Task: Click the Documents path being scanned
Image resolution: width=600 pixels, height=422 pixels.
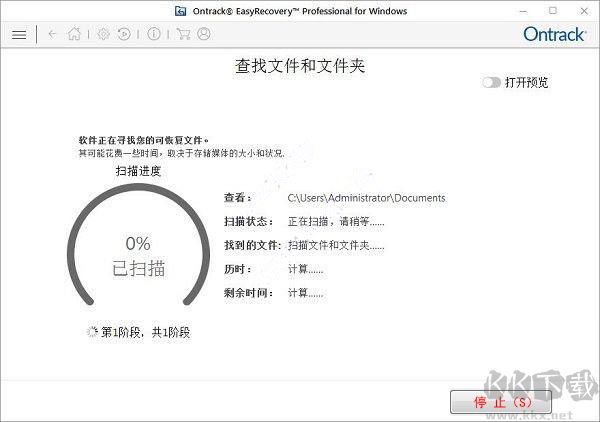Action: pos(366,198)
